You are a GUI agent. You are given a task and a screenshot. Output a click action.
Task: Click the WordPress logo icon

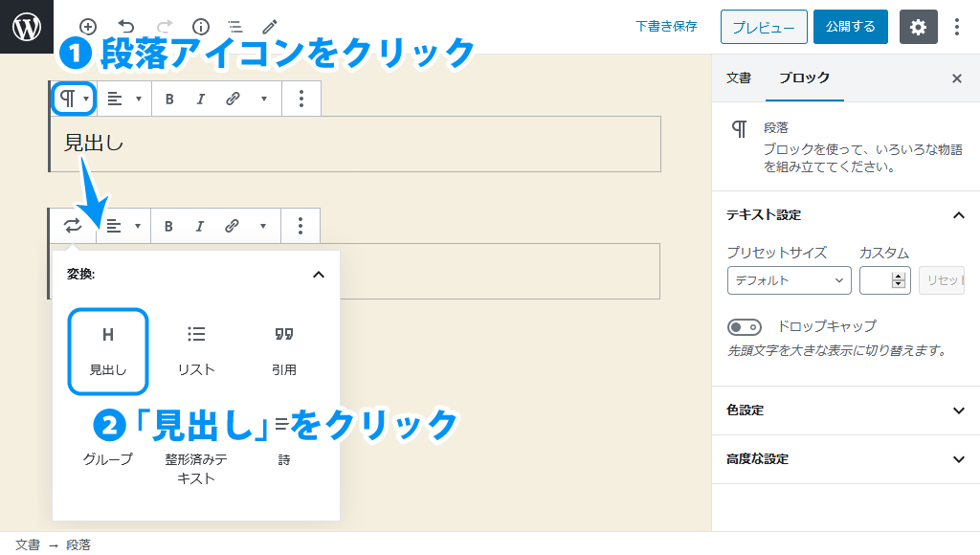[27, 27]
